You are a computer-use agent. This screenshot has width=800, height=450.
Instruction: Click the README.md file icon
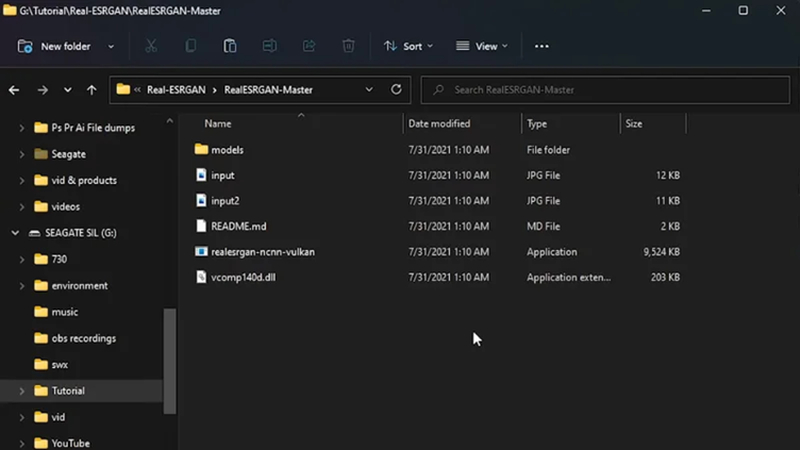point(201,226)
